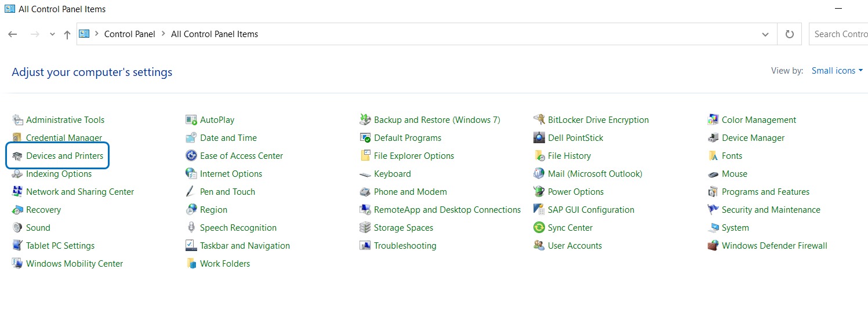Open the Programs and Features link

click(765, 192)
